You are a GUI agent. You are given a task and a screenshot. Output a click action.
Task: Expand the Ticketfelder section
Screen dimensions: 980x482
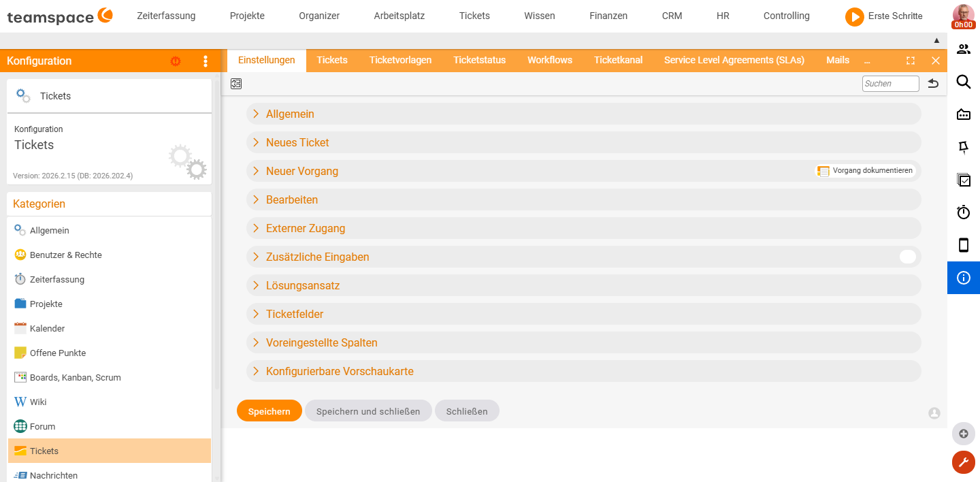[583, 314]
